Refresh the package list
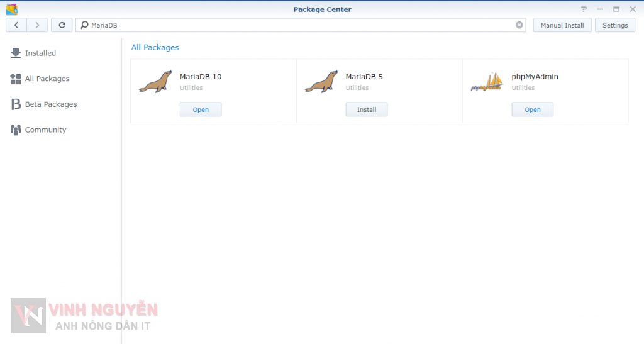This screenshot has height=344, width=644. point(61,25)
